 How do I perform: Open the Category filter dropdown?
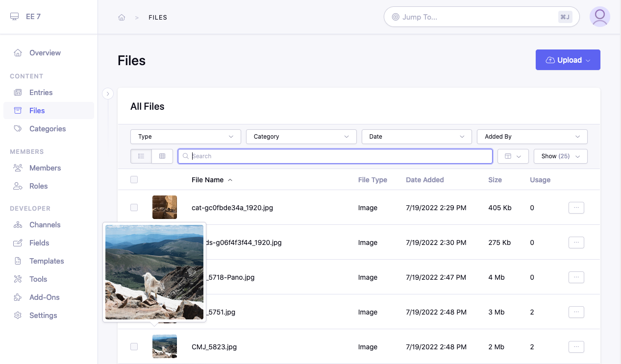[x=301, y=137]
